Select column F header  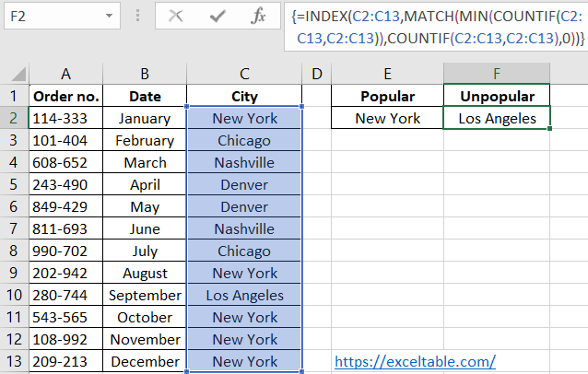(497, 73)
